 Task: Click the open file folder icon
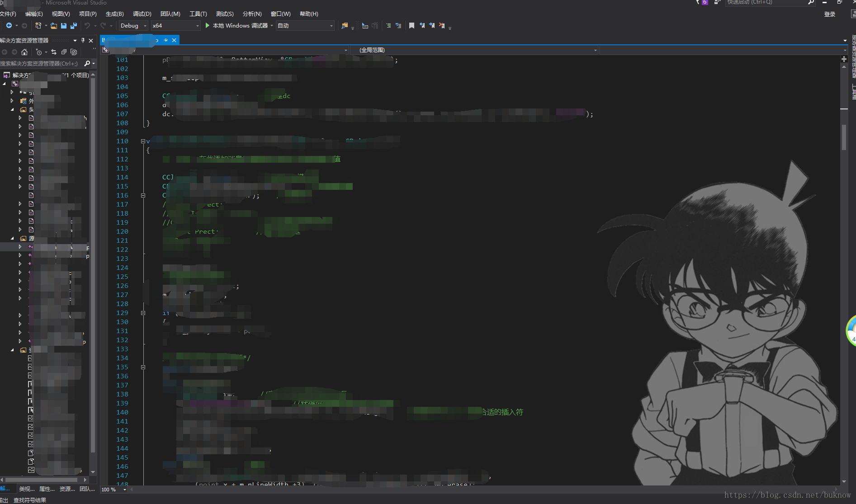[x=53, y=25]
